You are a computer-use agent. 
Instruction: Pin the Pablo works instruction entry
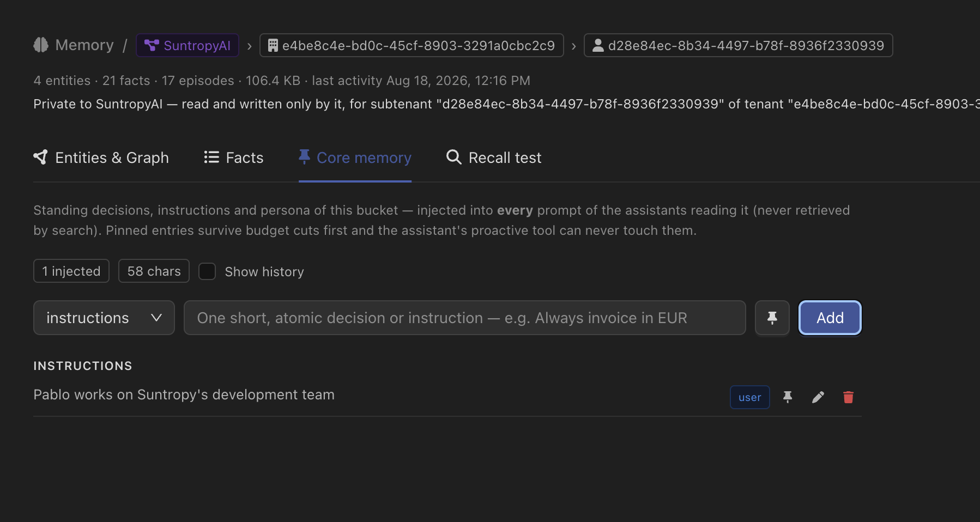click(x=788, y=397)
